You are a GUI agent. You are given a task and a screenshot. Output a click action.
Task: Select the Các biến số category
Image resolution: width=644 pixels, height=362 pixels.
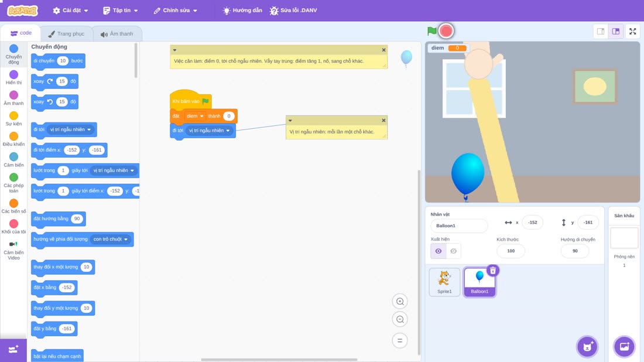[x=13, y=206]
